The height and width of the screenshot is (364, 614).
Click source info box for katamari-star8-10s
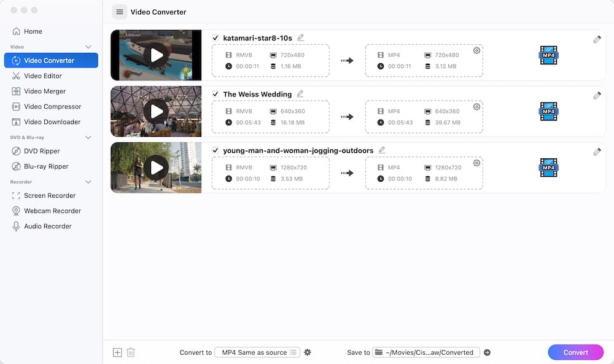[271, 61]
